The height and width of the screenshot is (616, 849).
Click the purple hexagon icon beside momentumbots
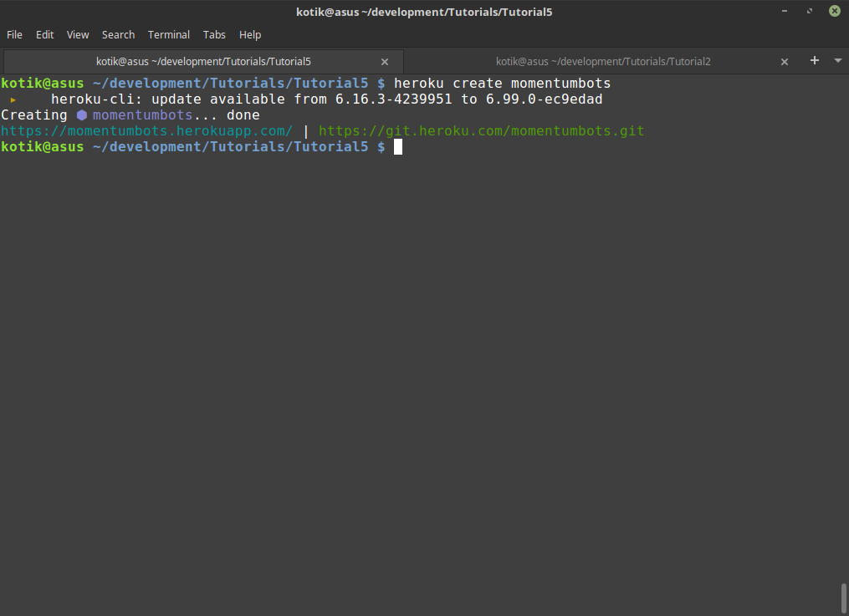[82, 115]
